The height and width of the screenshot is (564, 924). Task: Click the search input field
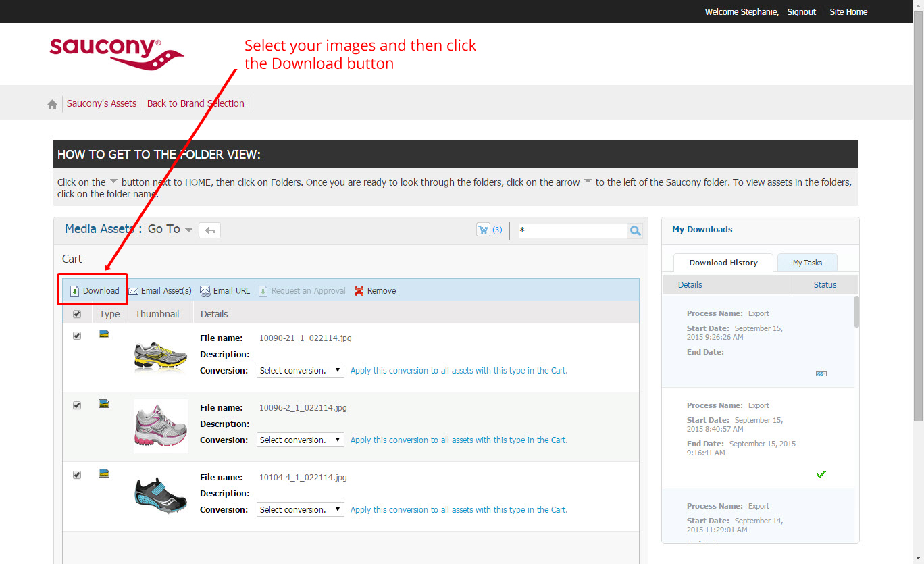[x=573, y=231]
